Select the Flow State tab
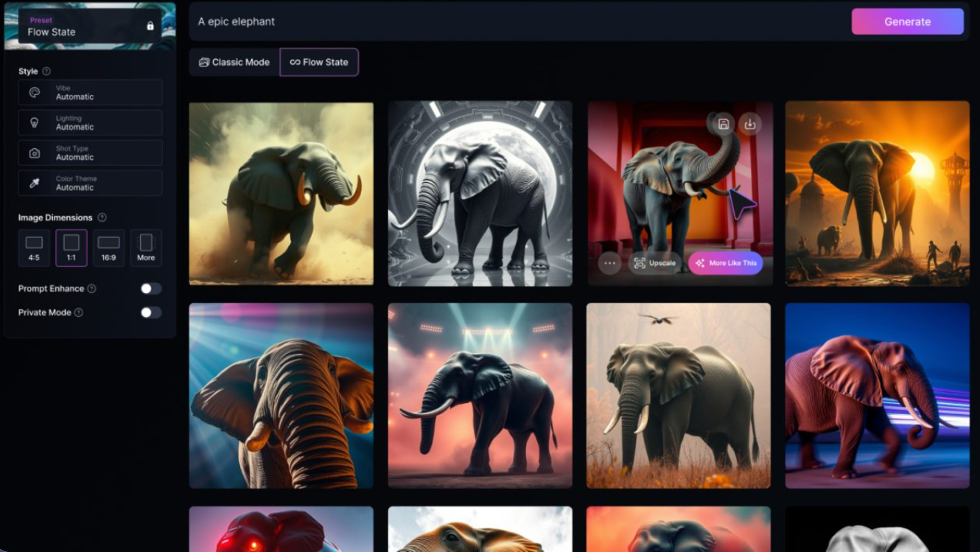 (319, 62)
